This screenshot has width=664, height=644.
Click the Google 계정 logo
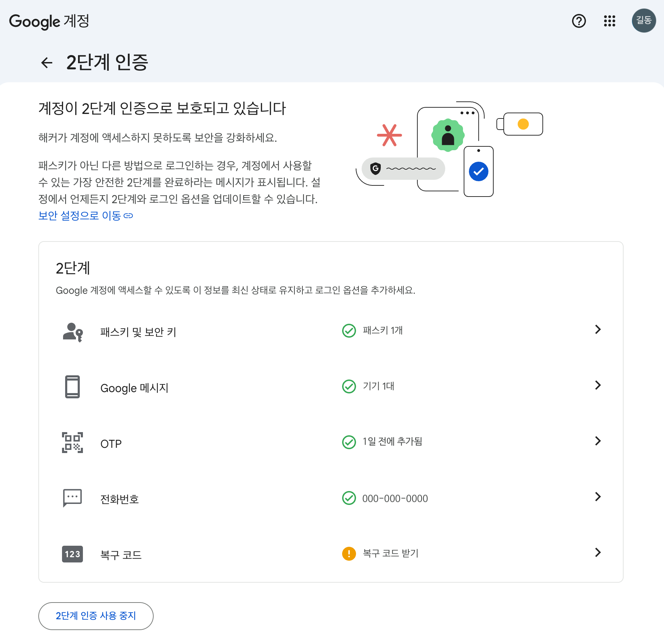49,21
